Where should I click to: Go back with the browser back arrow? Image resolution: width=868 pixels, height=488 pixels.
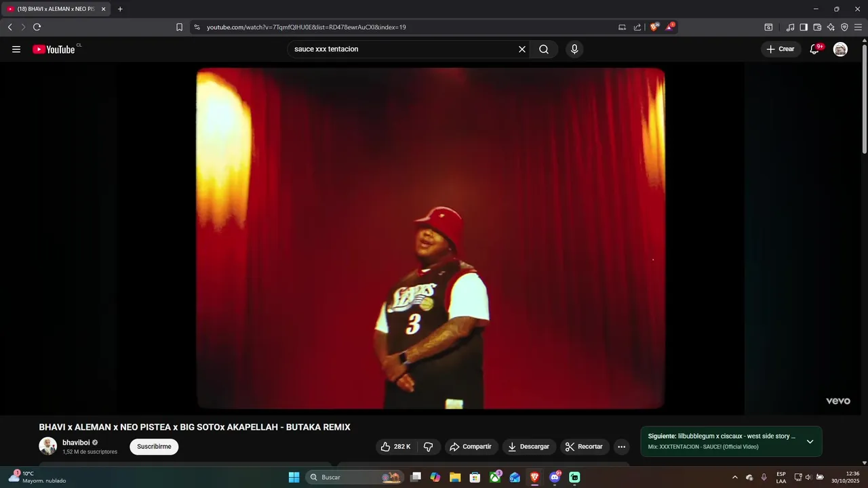tap(9, 27)
